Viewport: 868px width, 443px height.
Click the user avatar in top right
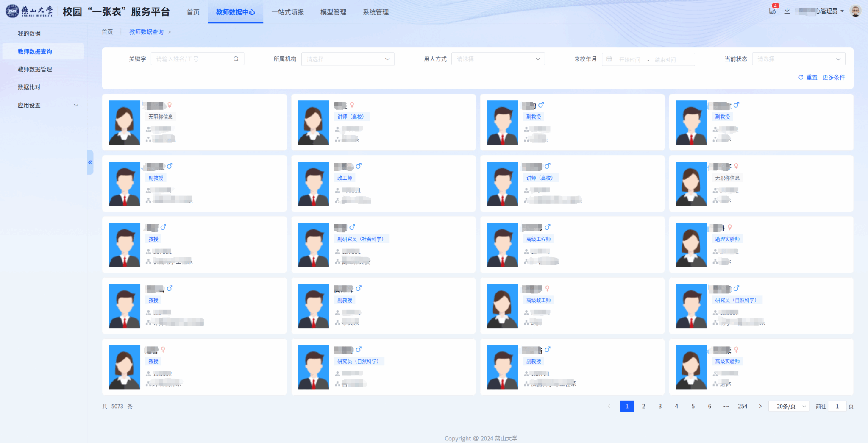click(855, 11)
